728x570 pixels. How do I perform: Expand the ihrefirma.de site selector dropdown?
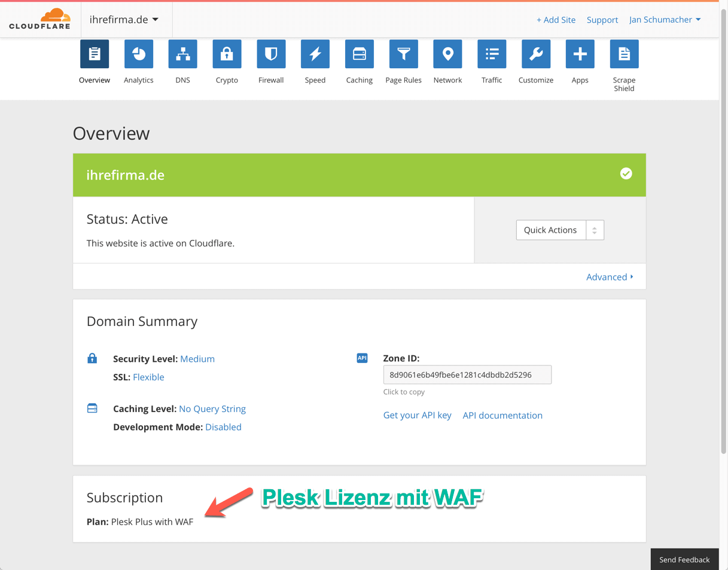point(124,20)
